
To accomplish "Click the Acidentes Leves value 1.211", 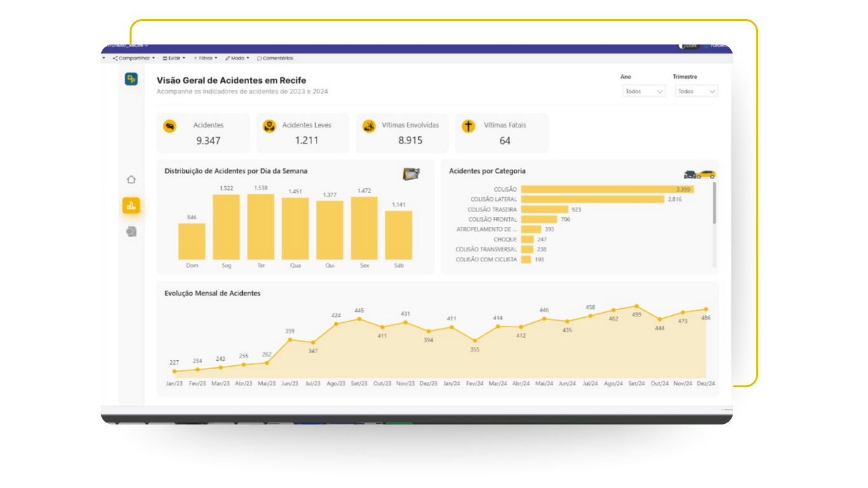I will click(x=306, y=140).
